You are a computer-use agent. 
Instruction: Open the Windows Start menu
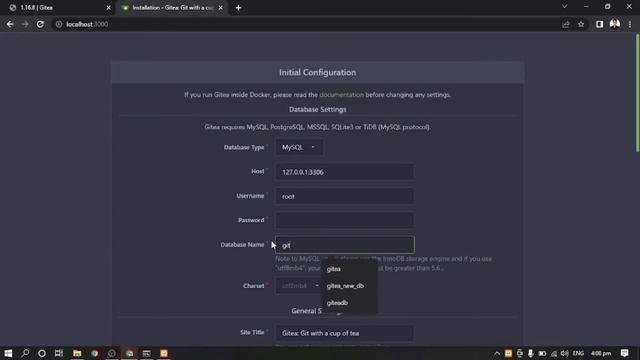[8, 353]
